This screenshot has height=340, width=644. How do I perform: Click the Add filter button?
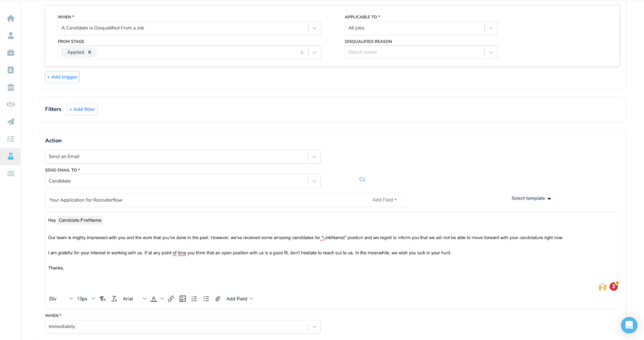(82, 109)
